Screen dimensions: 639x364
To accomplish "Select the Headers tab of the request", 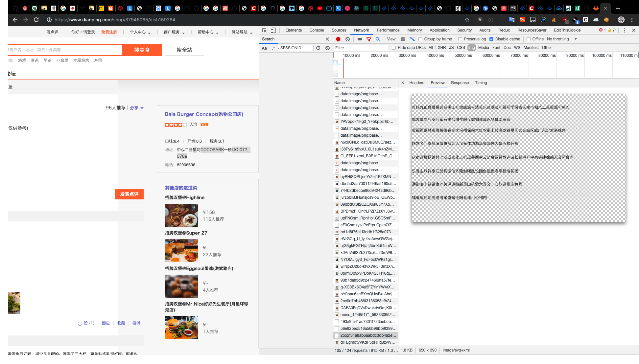I will tap(417, 83).
